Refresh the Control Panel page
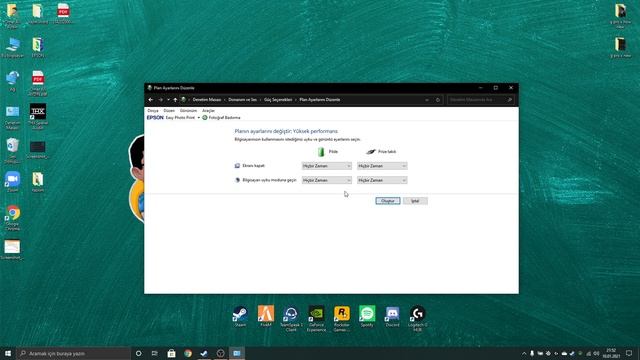The width and height of the screenshot is (640, 360). (438, 100)
